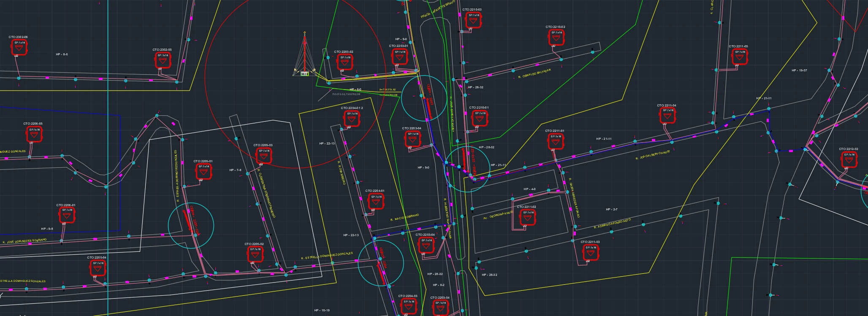868x316 pixels.
Task: Pick the CTO:2203-02 box symbol
Action: [x=345, y=62]
